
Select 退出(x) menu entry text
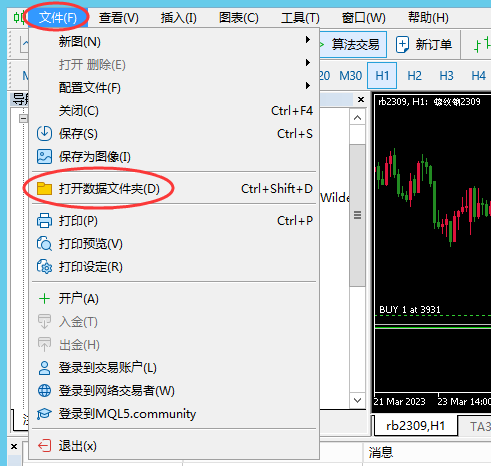[x=78, y=446]
